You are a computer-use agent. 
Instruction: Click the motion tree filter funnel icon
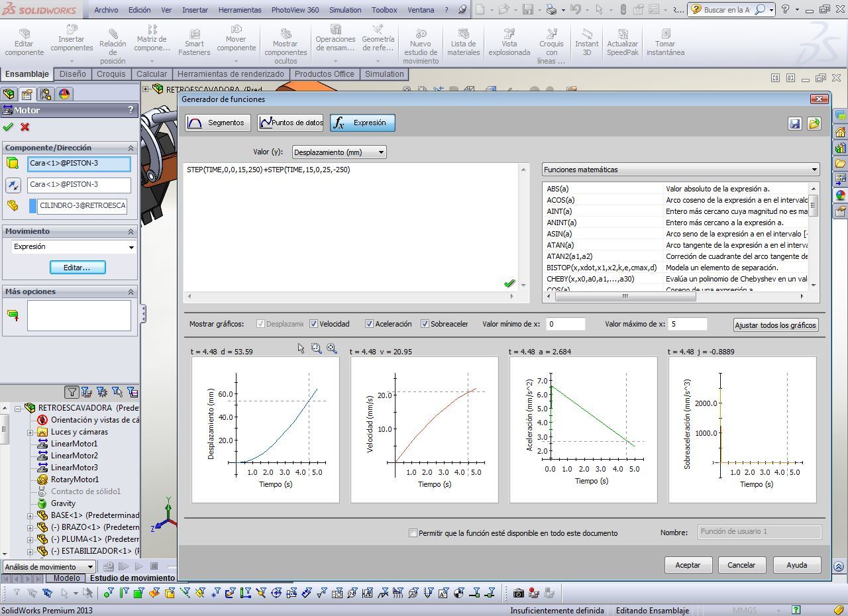[72, 392]
